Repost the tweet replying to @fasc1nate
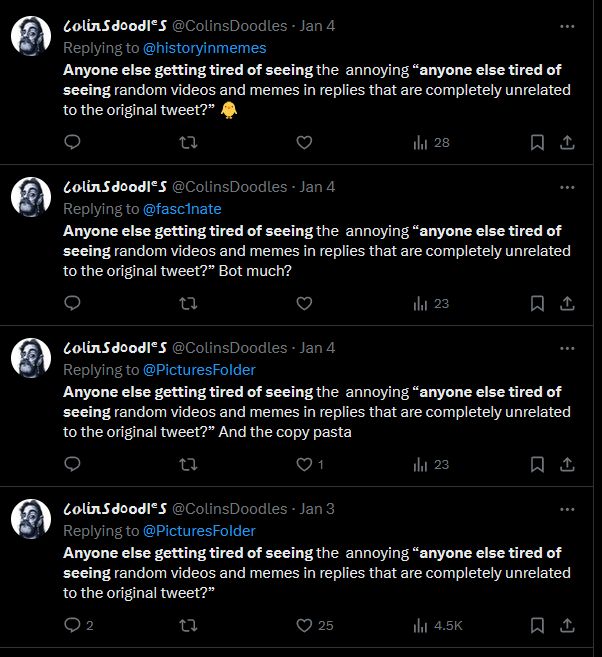The image size is (602, 657). tap(187, 303)
